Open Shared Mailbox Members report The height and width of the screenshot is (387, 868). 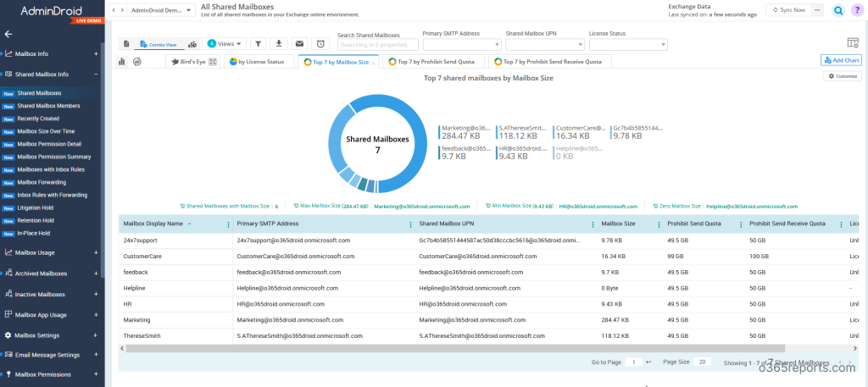[48, 106]
